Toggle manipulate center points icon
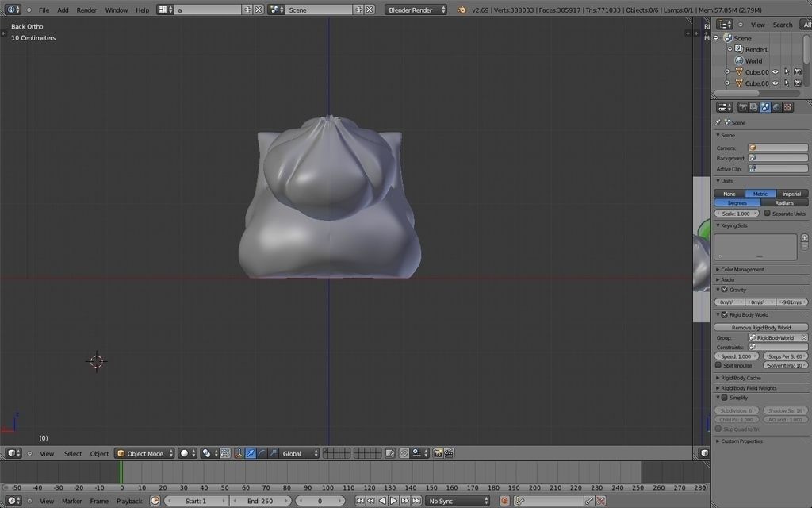Viewport: 812px width, 508px height. click(x=225, y=453)
